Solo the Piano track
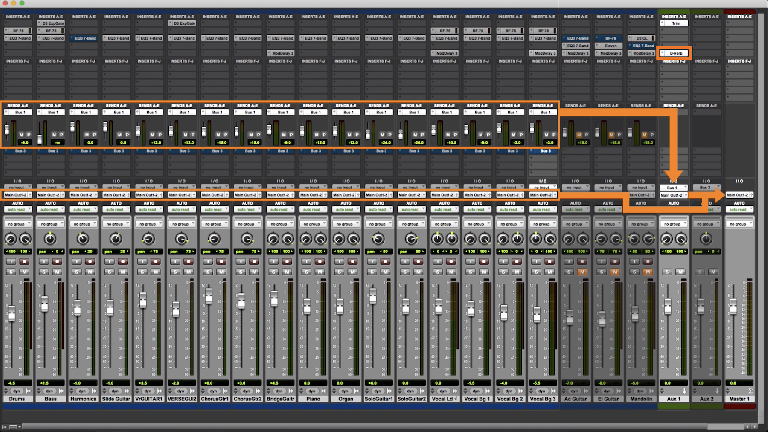Viewport: 768px width, 432px height. (306, 271)
